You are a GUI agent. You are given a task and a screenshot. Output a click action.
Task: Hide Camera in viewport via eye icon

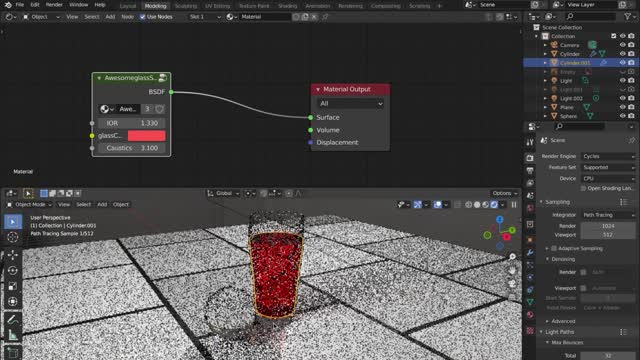[622, 45]
